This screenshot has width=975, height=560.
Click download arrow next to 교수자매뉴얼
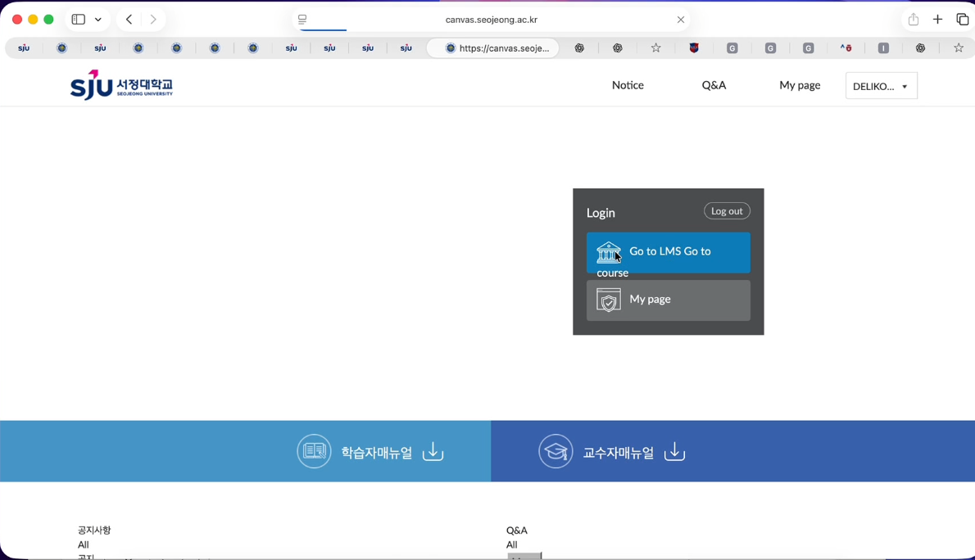674,452
